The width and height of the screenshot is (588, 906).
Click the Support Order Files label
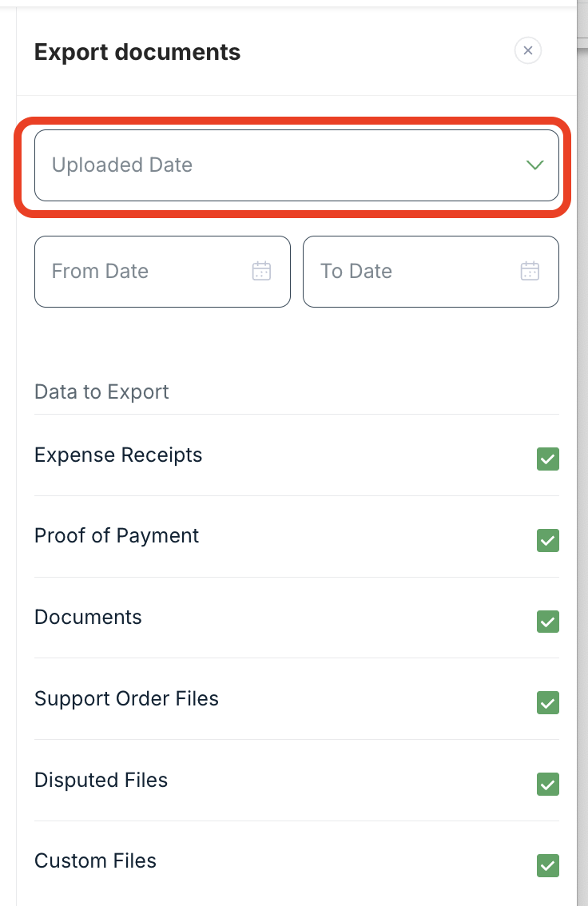click(x=126, y=699)
